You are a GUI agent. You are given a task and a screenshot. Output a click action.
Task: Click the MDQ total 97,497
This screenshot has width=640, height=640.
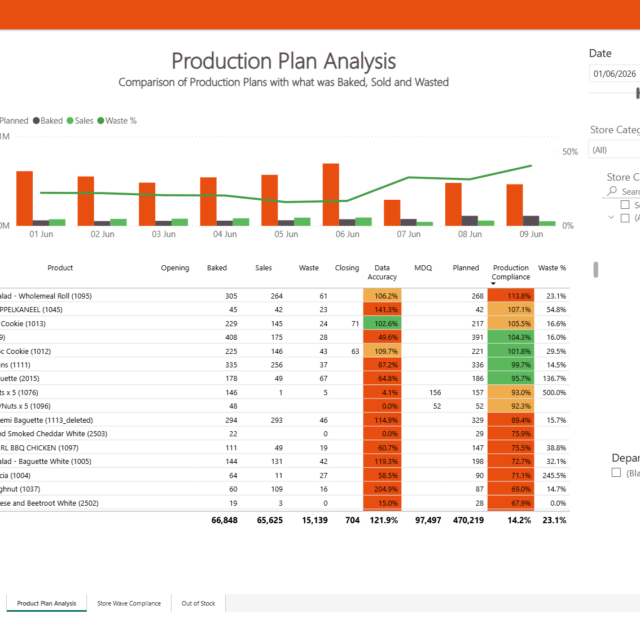(x=428, y=520)
